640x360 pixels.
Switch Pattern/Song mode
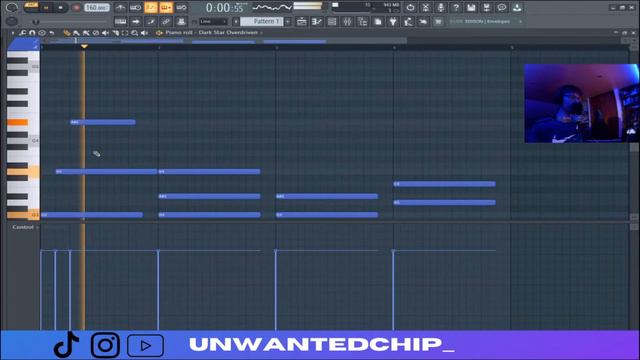pyautogui.click(x=31, y=6)
